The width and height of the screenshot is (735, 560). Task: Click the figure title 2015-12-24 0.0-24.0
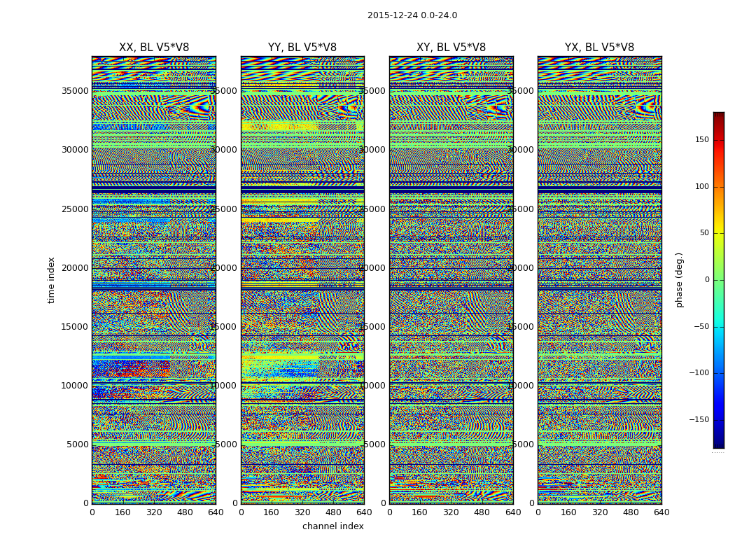(412, 15)
